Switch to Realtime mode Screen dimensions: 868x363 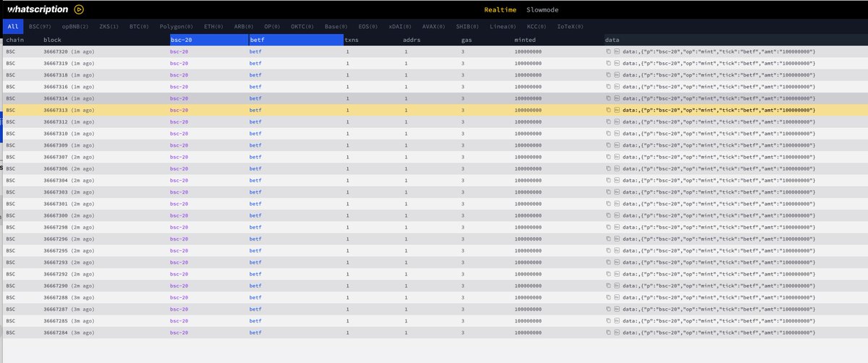[499, 10]
